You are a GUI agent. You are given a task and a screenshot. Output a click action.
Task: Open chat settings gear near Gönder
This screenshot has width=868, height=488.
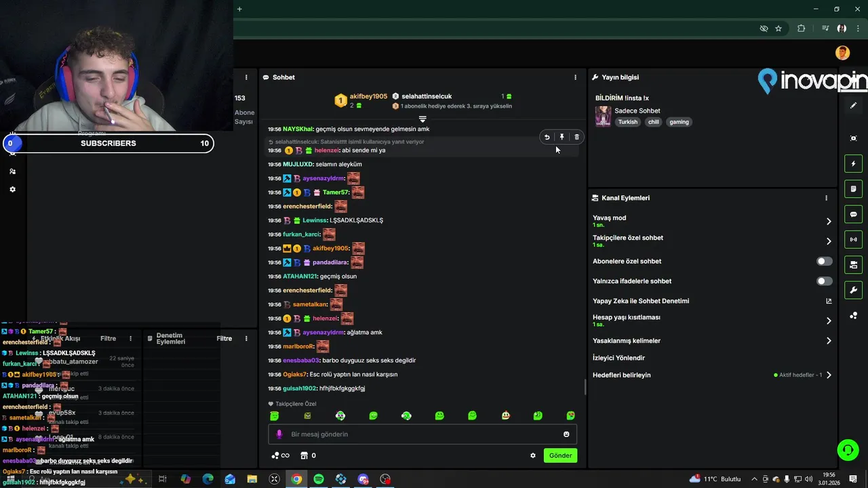click(533, 455)
